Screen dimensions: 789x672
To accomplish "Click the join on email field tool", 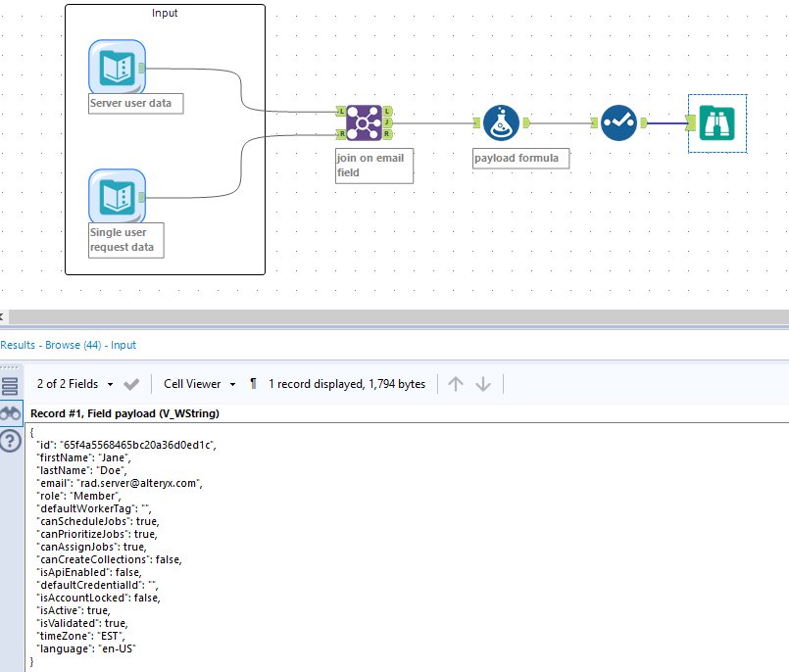I will pos(363,122).
